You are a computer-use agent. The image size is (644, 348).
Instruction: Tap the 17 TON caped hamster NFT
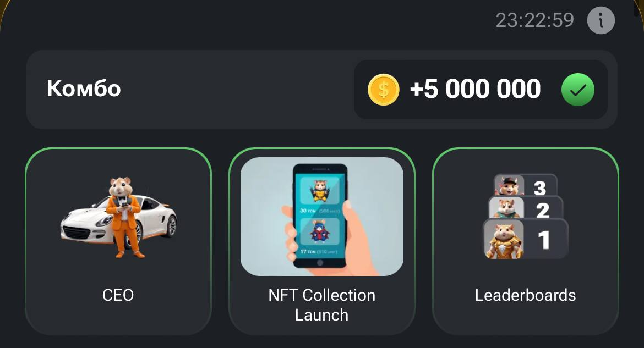coord(320,232)
